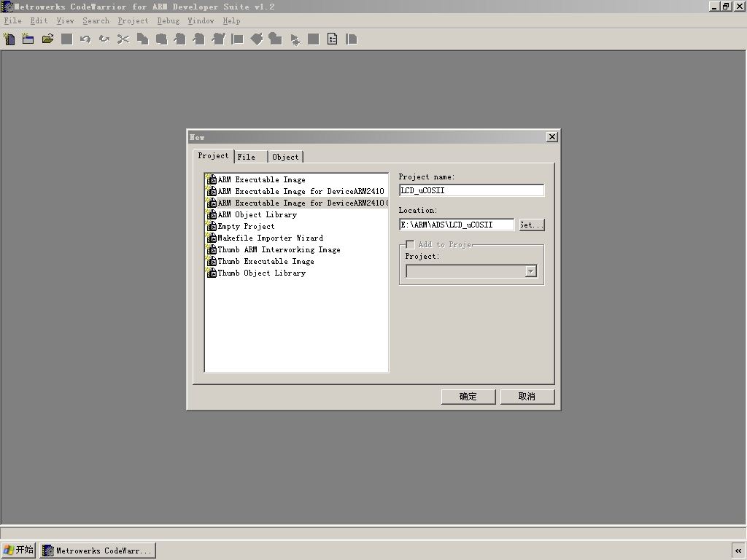
Task: Select Makefile Importer Wizard
Action: coord(296,238)
